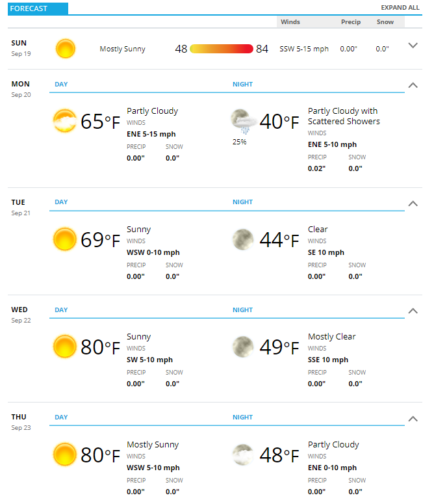Click Thursday night's partly cloudy moon icon
The image size is (434, 504).
(243, 455)
